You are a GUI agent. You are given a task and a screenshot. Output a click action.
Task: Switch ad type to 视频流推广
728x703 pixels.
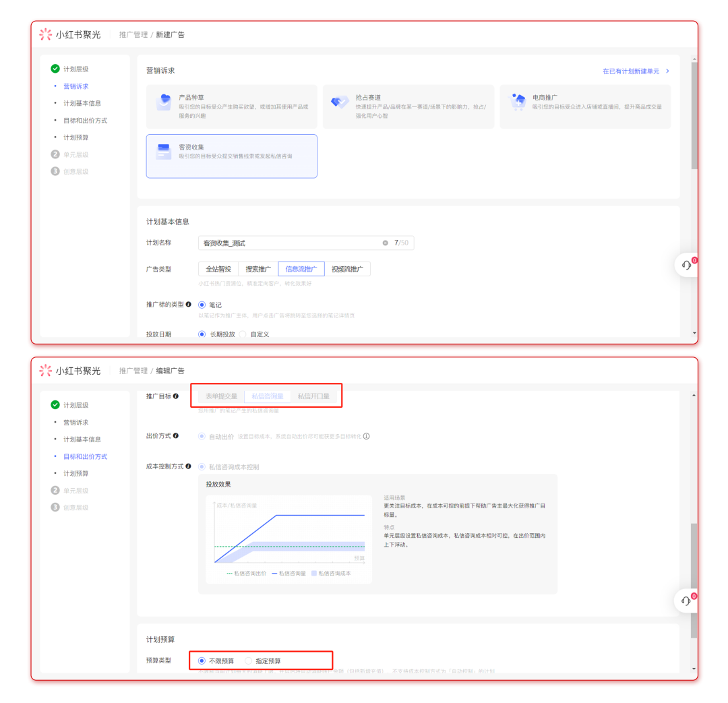[x=347, y=269]
